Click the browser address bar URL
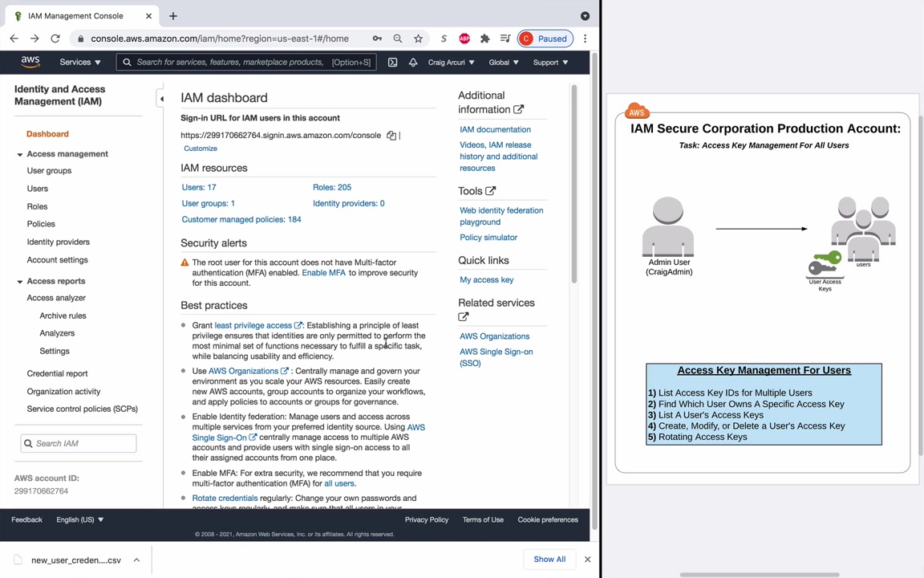 tap(220, 39)
